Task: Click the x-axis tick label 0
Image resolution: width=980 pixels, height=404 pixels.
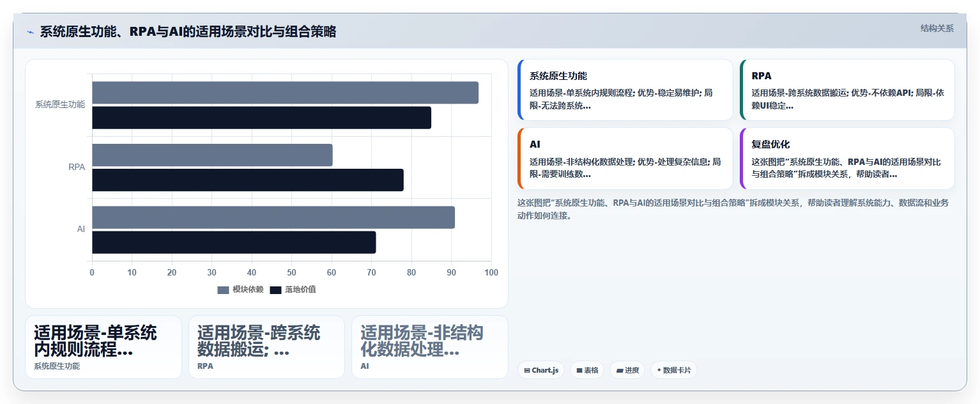Action: [92, 273]
